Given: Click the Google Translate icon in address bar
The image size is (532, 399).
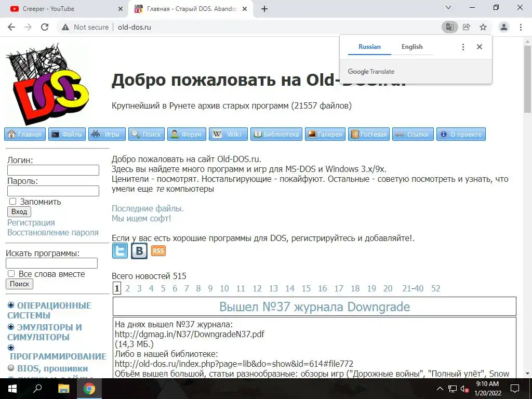Looking at the screenshot, I should (x=449, y=27).
